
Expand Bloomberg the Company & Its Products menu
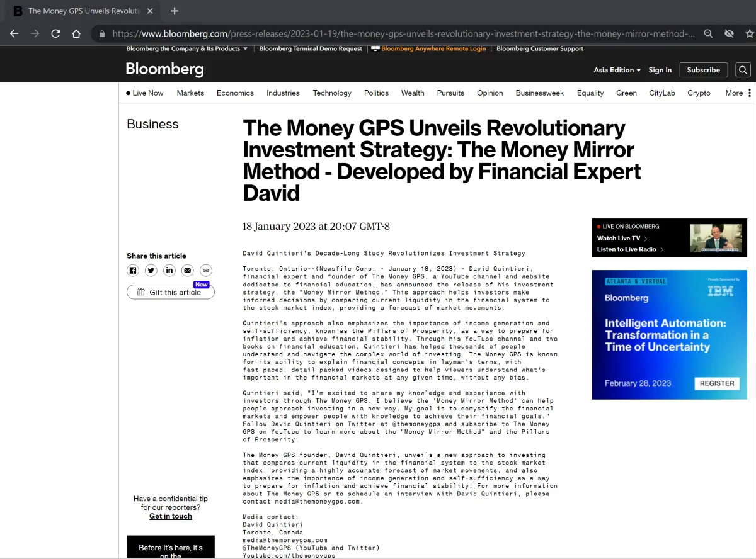(187, 48)
